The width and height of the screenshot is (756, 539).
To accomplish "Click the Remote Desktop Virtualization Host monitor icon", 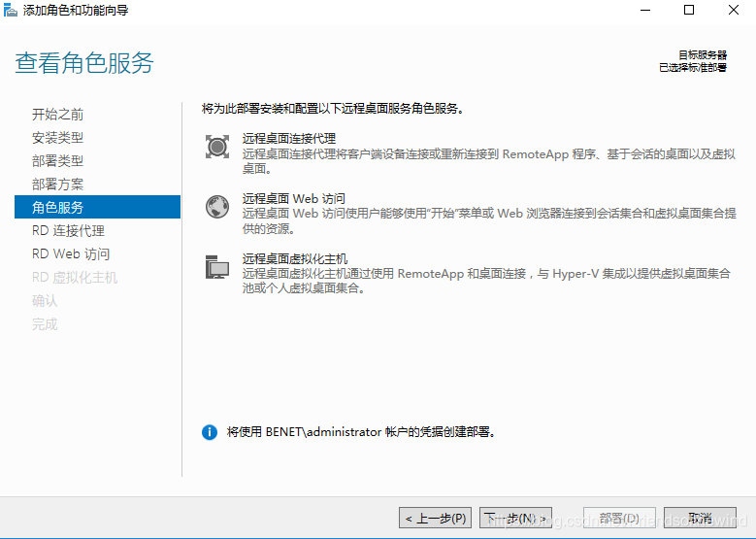I will click(217, 267).
